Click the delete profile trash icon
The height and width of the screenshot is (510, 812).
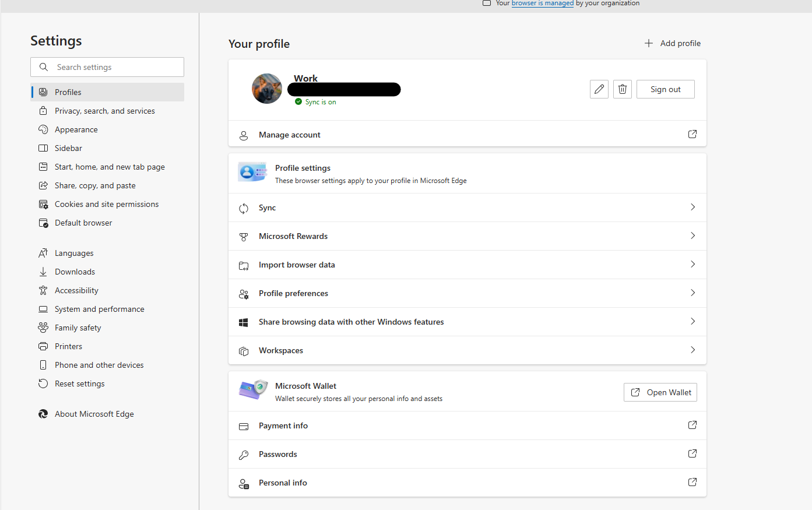tap(623, 89)
